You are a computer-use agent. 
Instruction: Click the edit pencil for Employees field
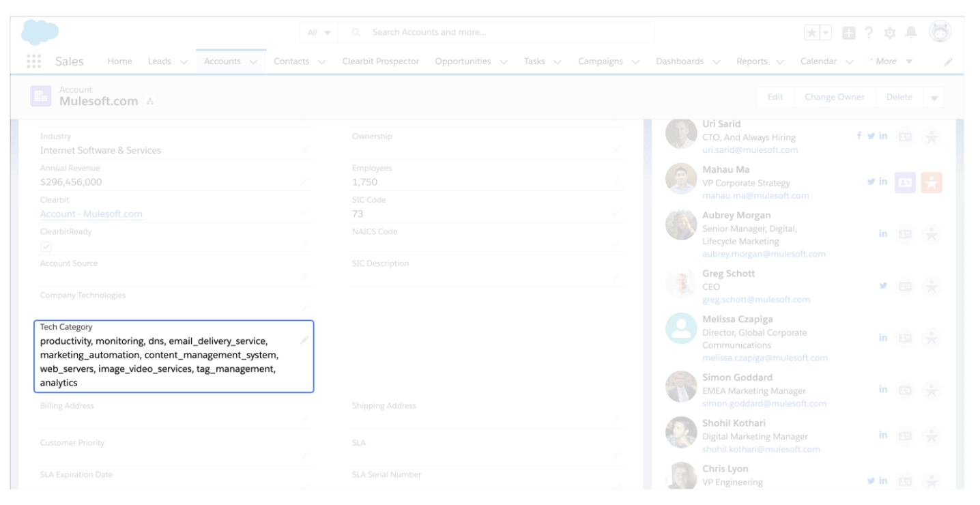(616, 182)
